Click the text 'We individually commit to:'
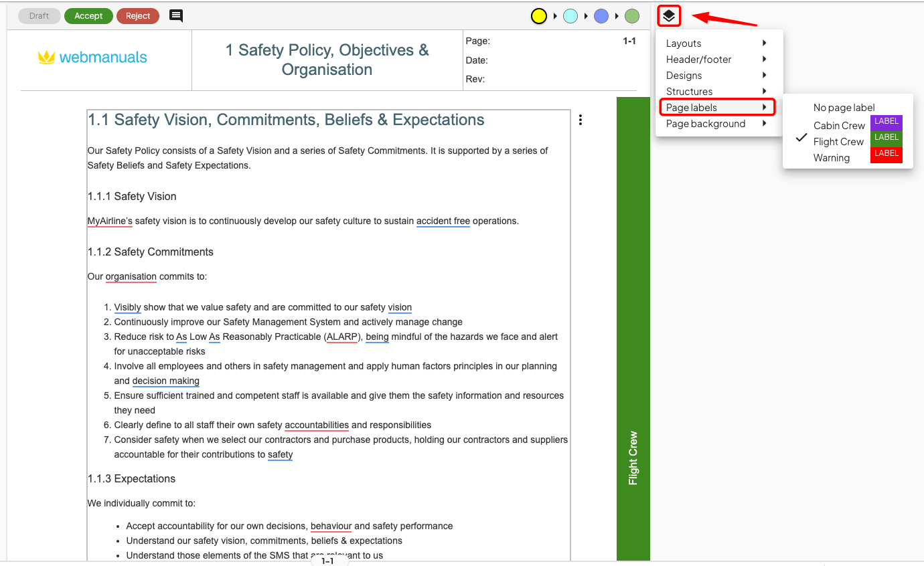924x566 pixels. point(141,504)
